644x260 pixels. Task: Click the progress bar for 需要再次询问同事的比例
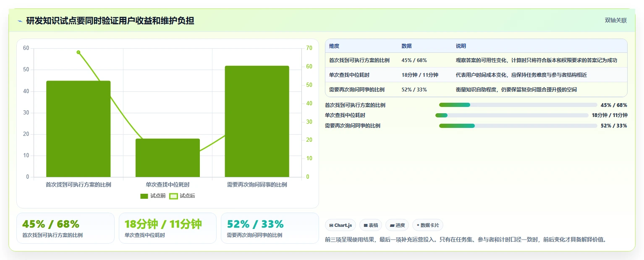(518, 126)
